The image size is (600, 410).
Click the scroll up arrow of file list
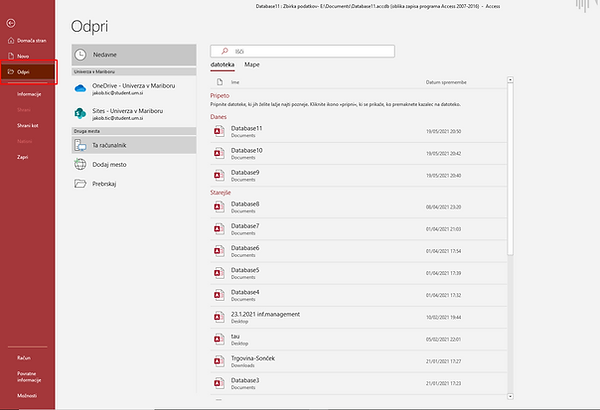tap(510, 80)
